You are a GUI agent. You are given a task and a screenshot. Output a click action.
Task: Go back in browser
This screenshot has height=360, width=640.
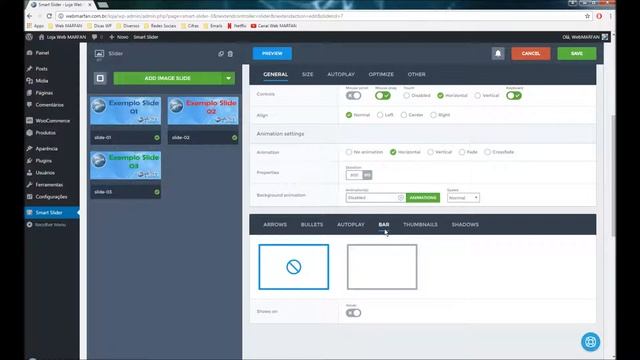(30, 16)
